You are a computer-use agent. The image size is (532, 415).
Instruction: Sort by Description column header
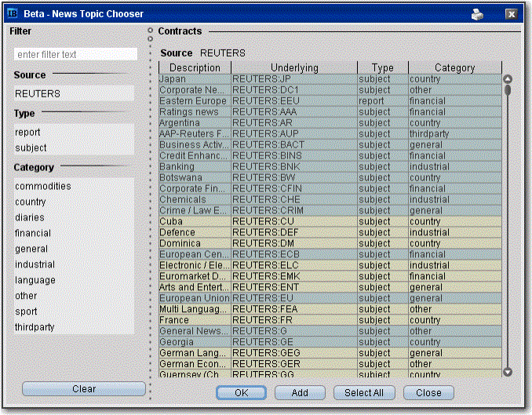[x=195, y=67]
